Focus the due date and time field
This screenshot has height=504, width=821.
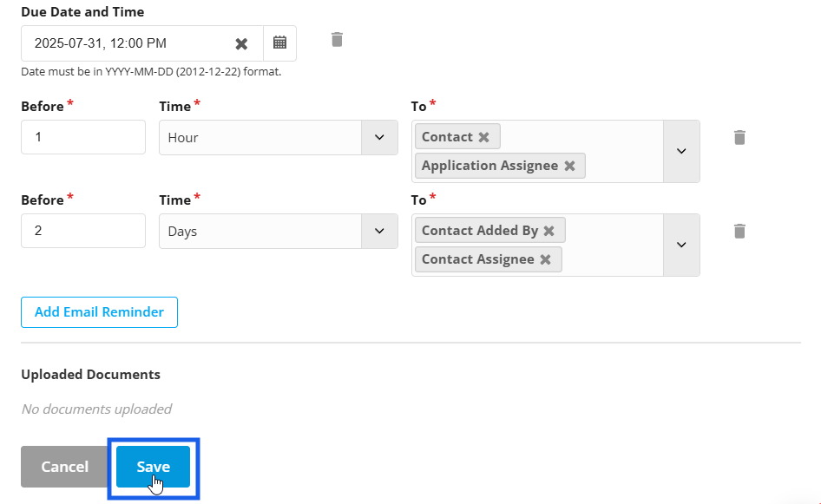tap(126, 43)
